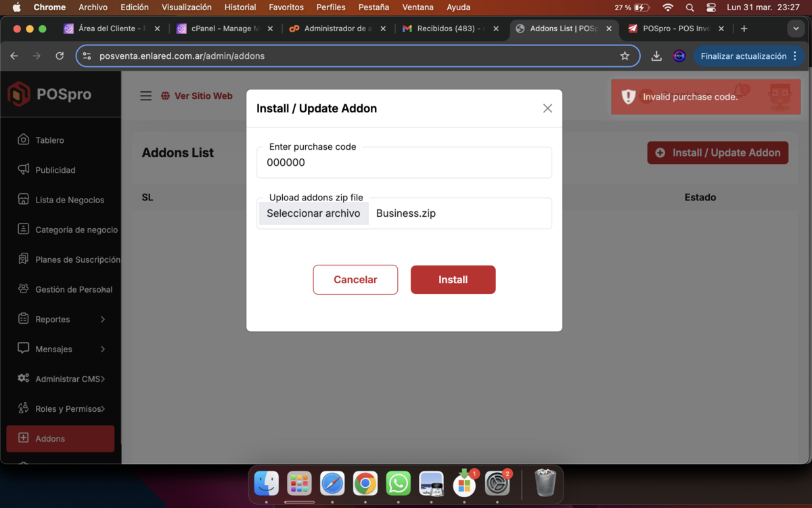
Task: Focus the purchase code field
Action: [404, 163]
